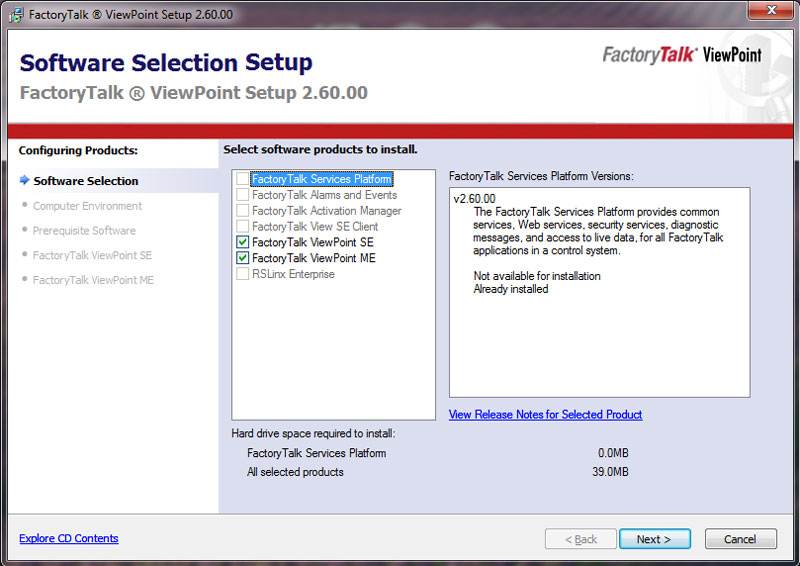Screen dimensions: 800x566
Task: Select FactoryTalk Services Platform list label
Action: pos(322,179)
